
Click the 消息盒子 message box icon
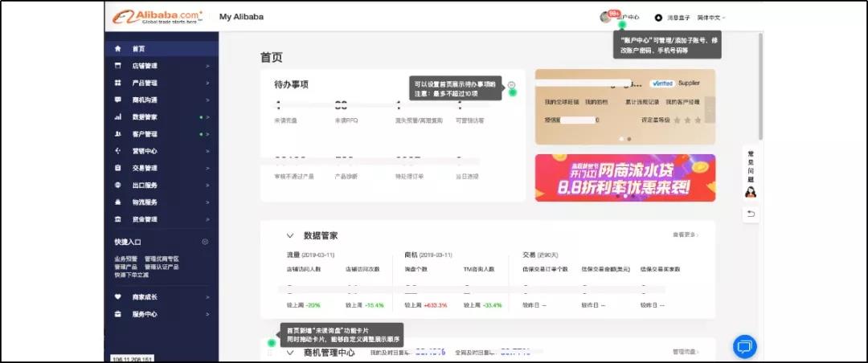click(658, 18)
